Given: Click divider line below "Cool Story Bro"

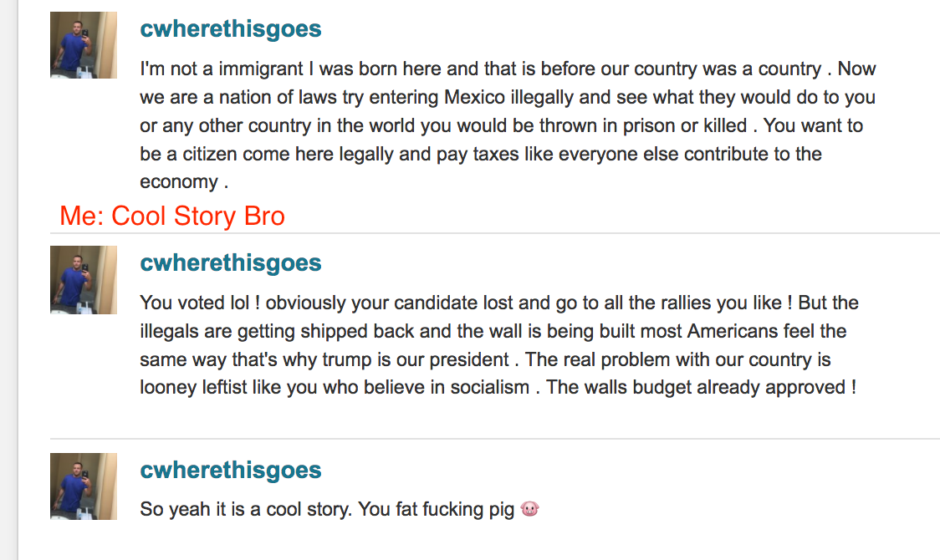Looking at the screenshot, I should [x=495, y=233].
